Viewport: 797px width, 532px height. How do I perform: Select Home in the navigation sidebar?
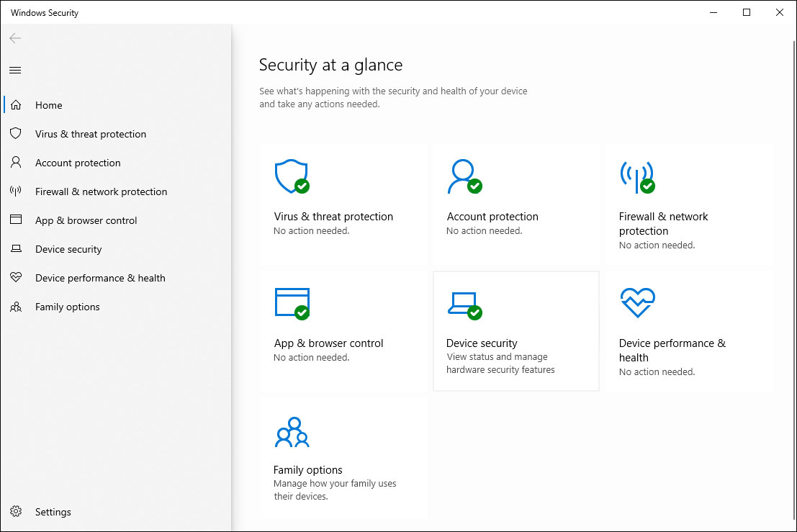coord(49,105)
